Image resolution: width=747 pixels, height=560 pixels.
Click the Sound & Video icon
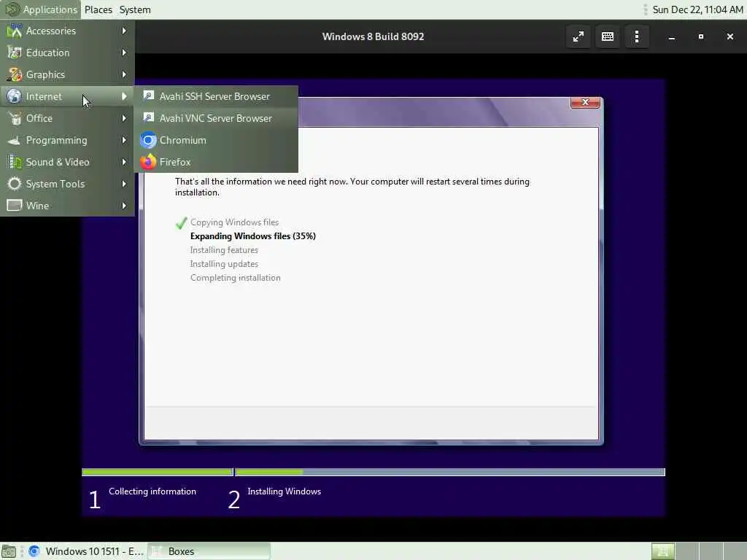[x=15, y=163]
